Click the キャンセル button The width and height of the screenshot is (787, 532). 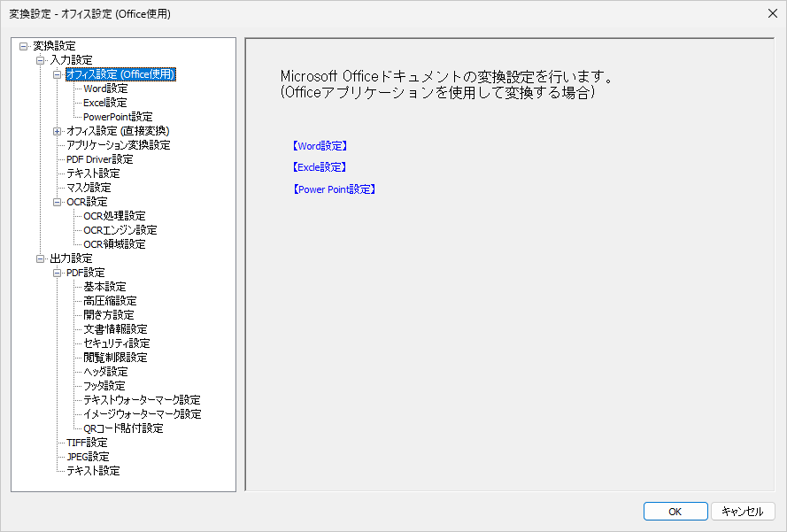743,512
